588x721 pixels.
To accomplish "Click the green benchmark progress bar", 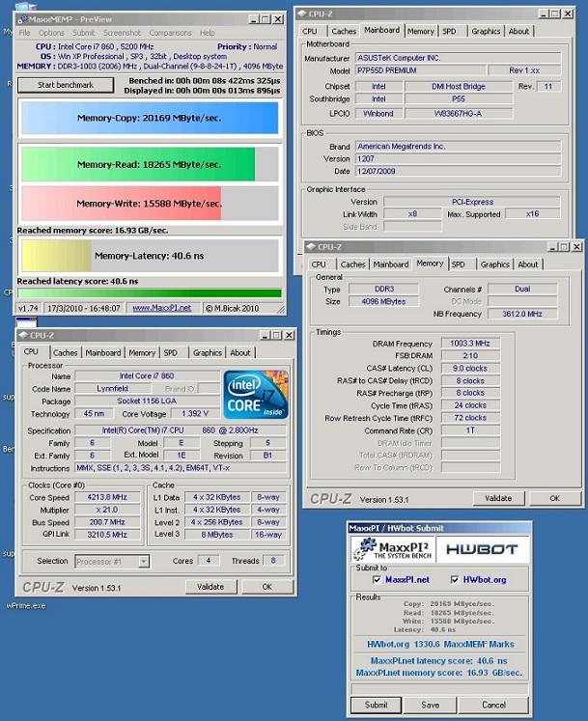I will point(150,293).
